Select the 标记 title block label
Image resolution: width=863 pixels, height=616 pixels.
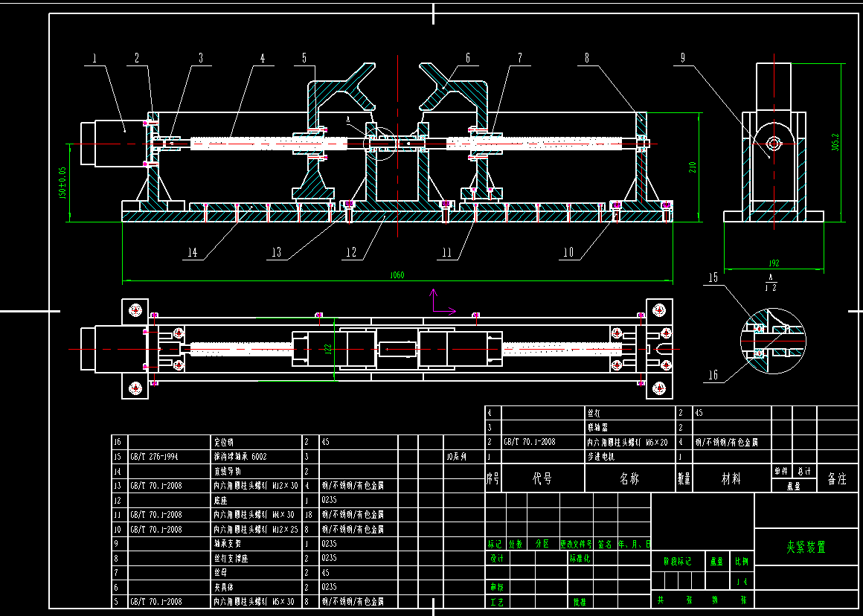coord(495,544)
